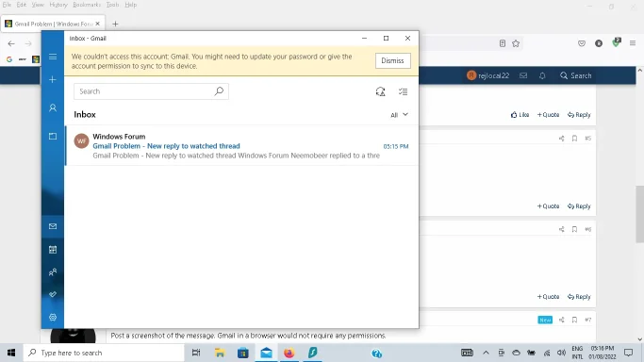Open the Firefox application menu icon
This screenshot has width=644, height=362.
633,43
